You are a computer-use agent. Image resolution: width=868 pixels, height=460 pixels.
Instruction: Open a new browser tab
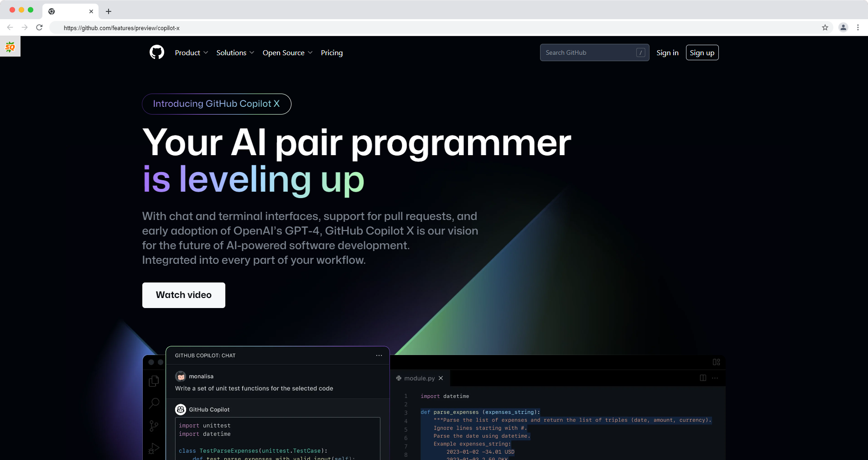click(108, 11)
